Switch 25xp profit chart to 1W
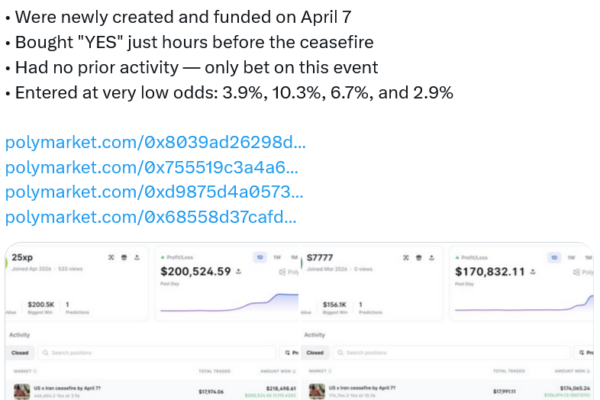This screenshot has height=400, width=600. (x=275, y=256)
